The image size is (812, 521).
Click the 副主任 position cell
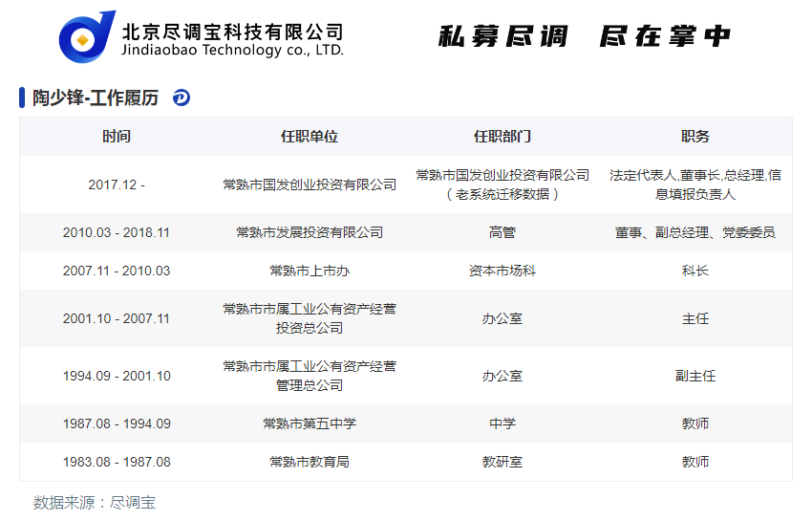[x=694, y=376]
